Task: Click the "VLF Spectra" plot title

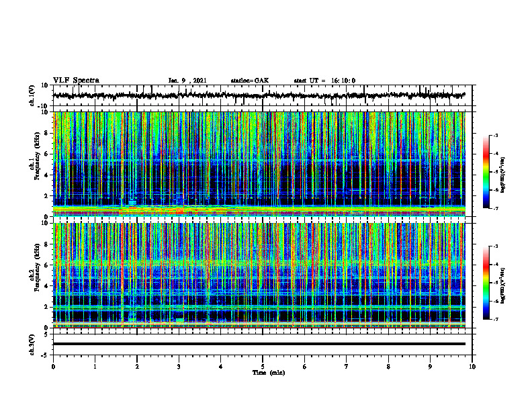Action: click(76, 81)
